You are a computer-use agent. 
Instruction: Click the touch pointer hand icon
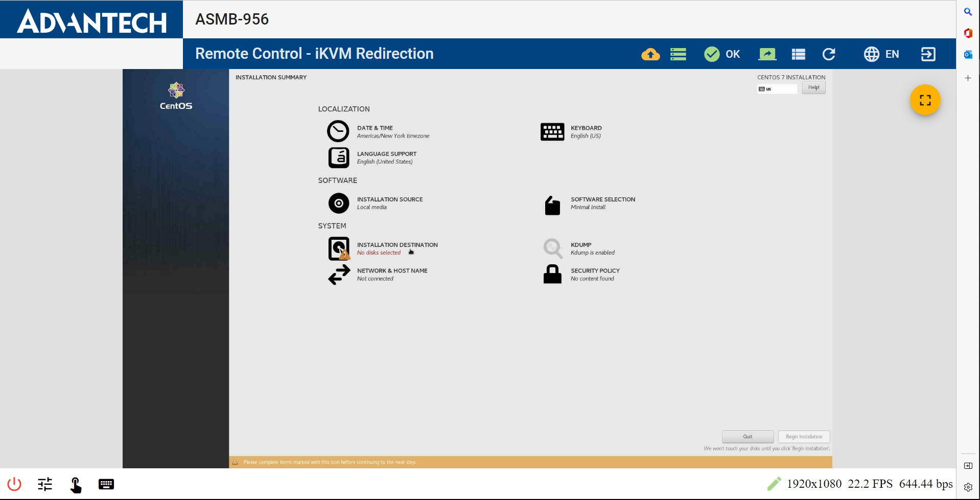coord(76,484)
